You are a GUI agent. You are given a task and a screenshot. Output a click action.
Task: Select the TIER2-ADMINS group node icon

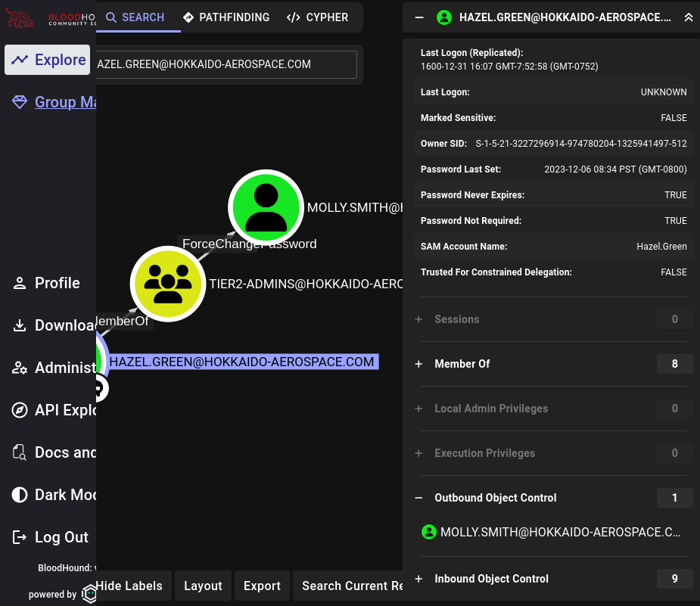coord(168,284)
